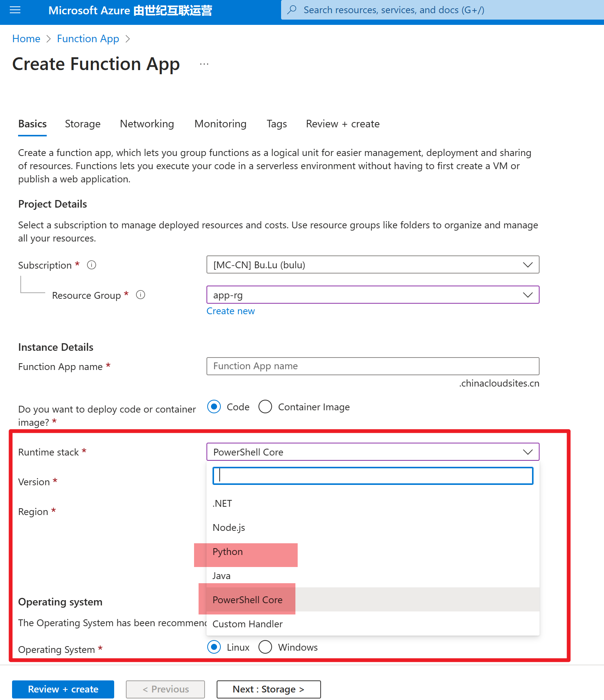Pick Node.js from the runtime list
Screen dimensions: 604x700
tap(229, 528)
